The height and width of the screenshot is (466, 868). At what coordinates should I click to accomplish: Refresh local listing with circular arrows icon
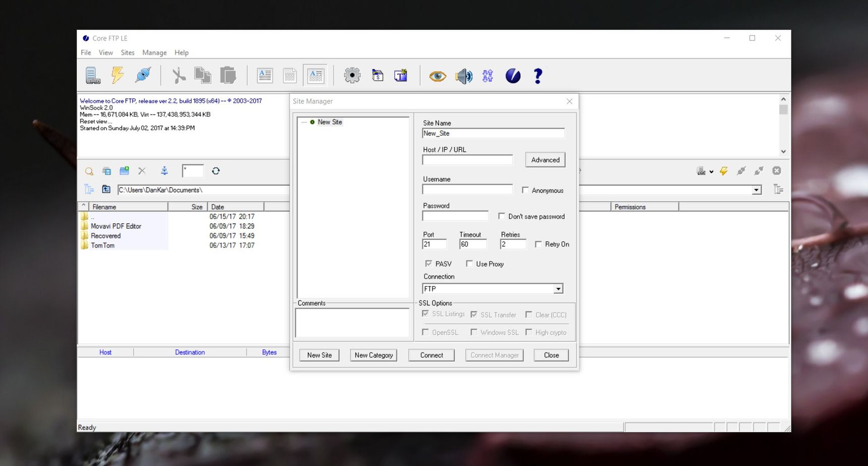point(216,171)
